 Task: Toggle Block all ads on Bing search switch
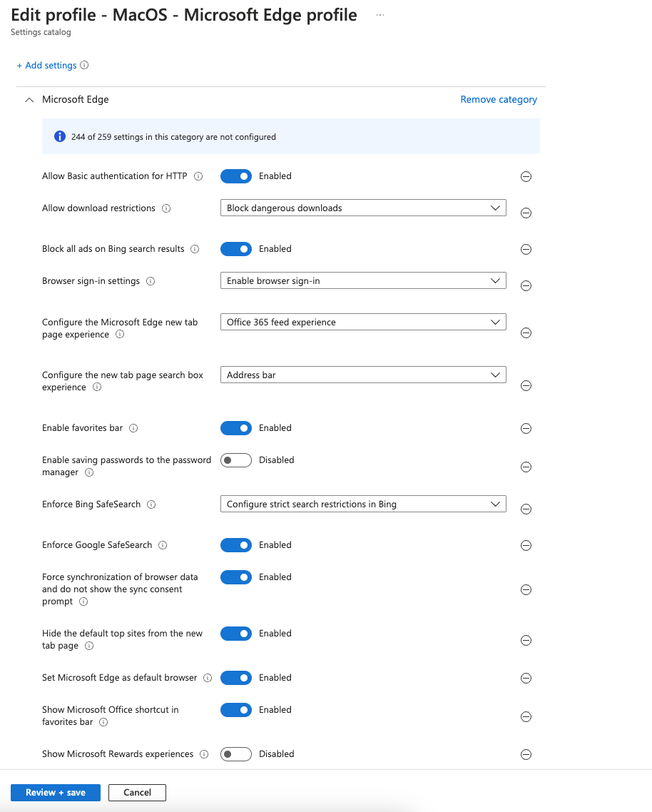tap(236, 249)
